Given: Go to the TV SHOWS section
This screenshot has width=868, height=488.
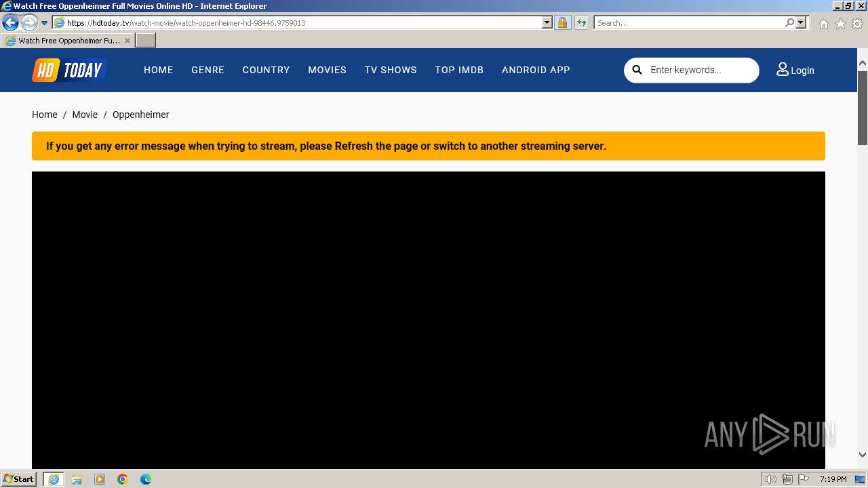Looking at the screenshot, I should [391, 70].
